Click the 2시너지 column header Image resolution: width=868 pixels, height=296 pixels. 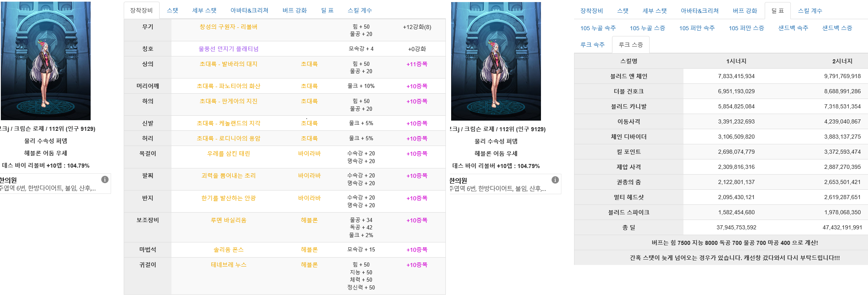[842, 61]
